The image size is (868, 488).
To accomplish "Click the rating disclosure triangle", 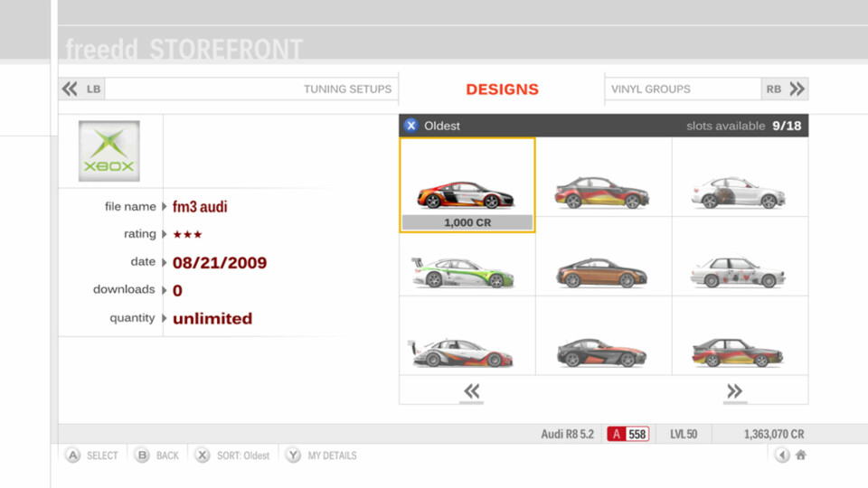I will (x=165, y=234).
